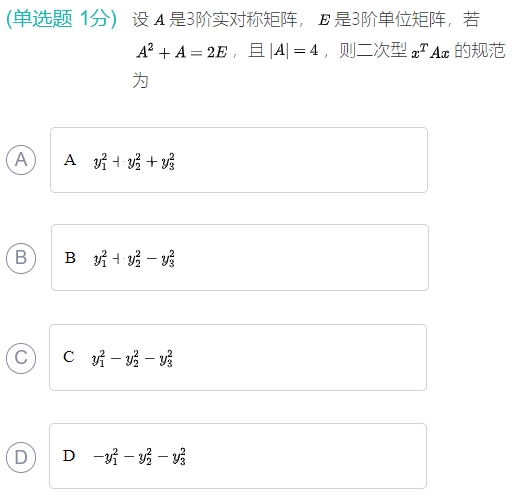Click the answer box labeled B
This screenshot has height=498, width=514.
pyautogui.click(x=240, y=258)
